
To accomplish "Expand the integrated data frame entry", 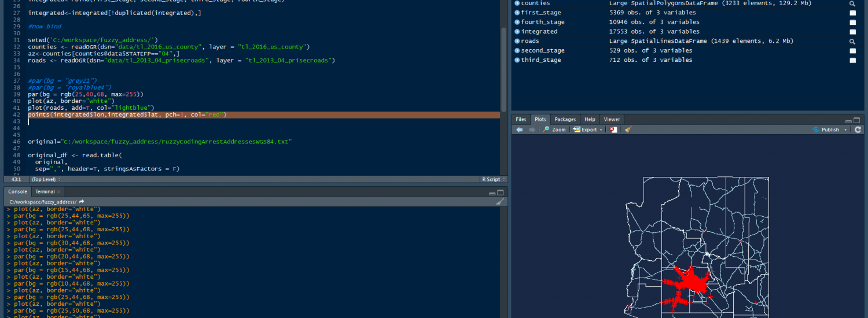I will tap(517, 31).
